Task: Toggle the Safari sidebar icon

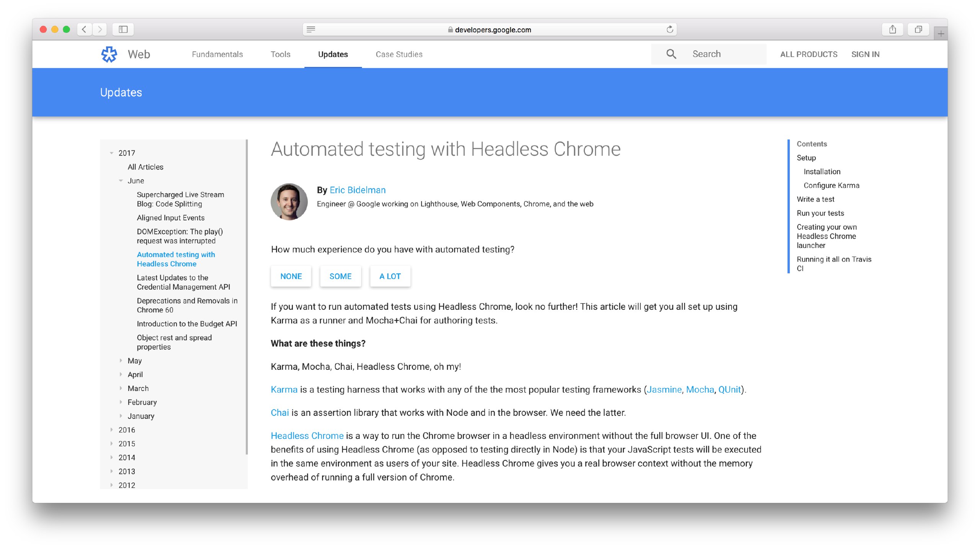Action: point(123,29)
